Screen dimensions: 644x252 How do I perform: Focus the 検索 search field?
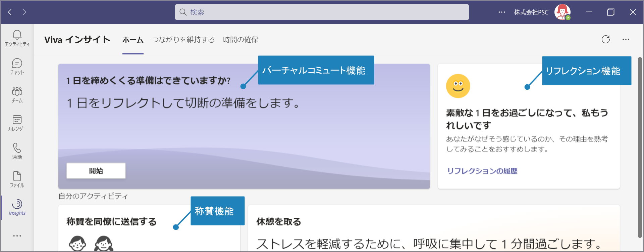(322, 12)
